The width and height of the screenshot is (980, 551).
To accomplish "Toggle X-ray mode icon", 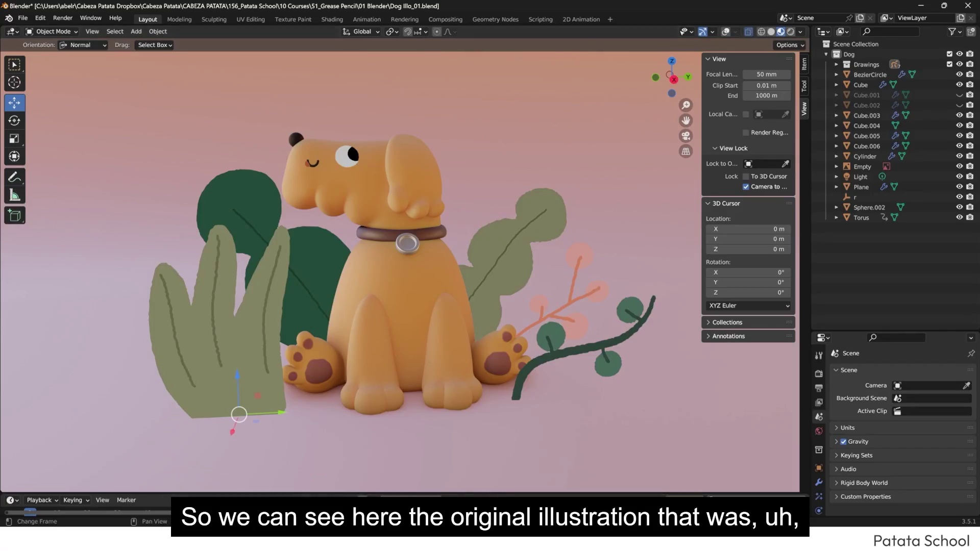I will pos(748,32).
